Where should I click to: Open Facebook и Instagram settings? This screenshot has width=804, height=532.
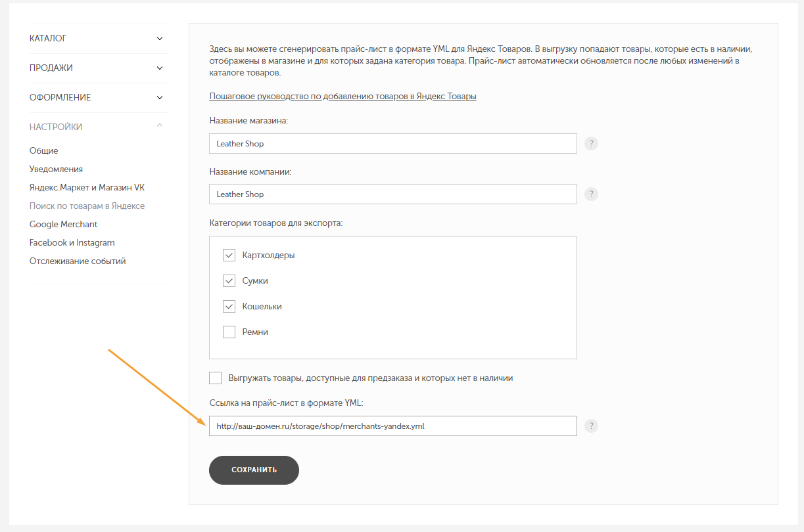pyautogui.click(x=72, y=242)
